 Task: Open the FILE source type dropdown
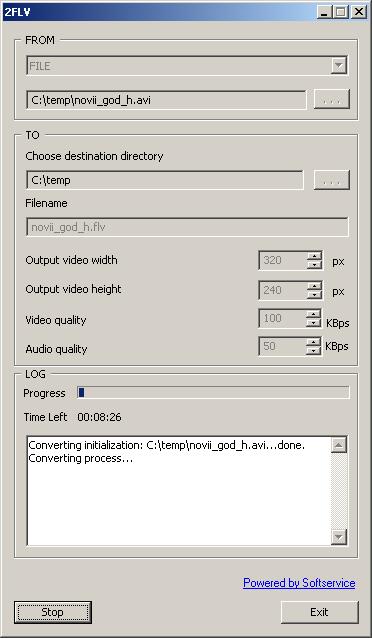[187, 66]
